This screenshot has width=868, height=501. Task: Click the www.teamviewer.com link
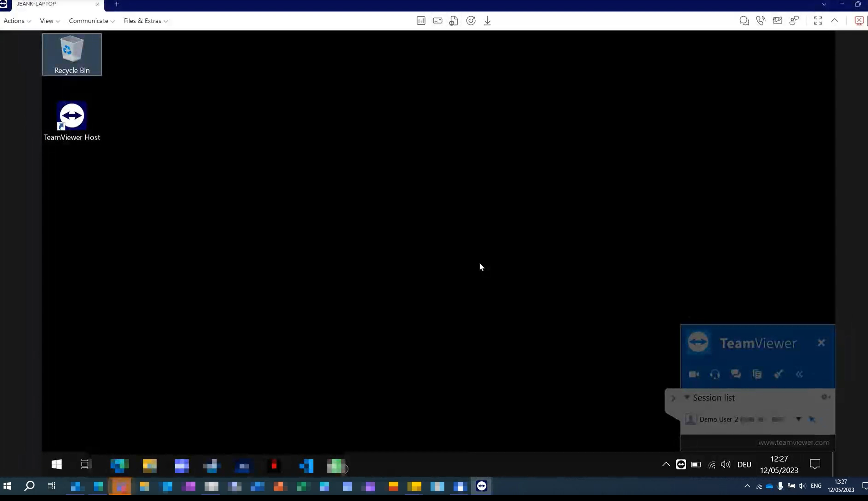(794, 442)
